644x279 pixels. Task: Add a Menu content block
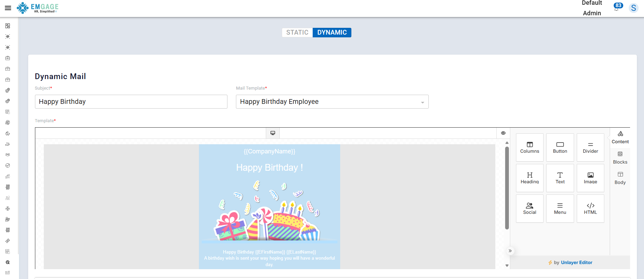[560, 208]
